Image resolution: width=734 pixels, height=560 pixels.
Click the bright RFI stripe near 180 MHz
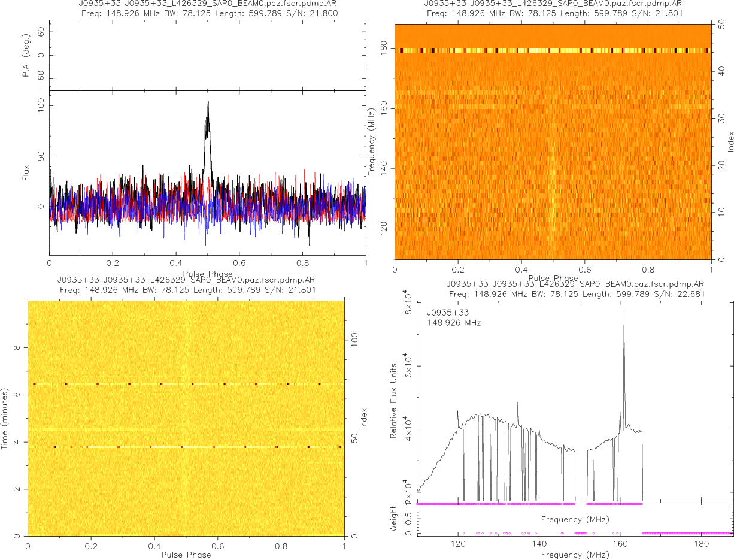pos(552,50)
